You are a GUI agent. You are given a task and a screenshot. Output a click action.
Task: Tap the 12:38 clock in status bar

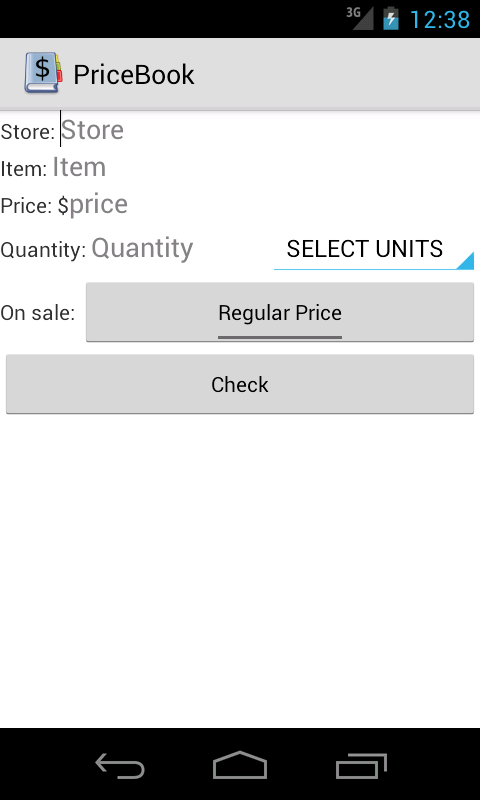pyautogui.click(x=439, y=20)
